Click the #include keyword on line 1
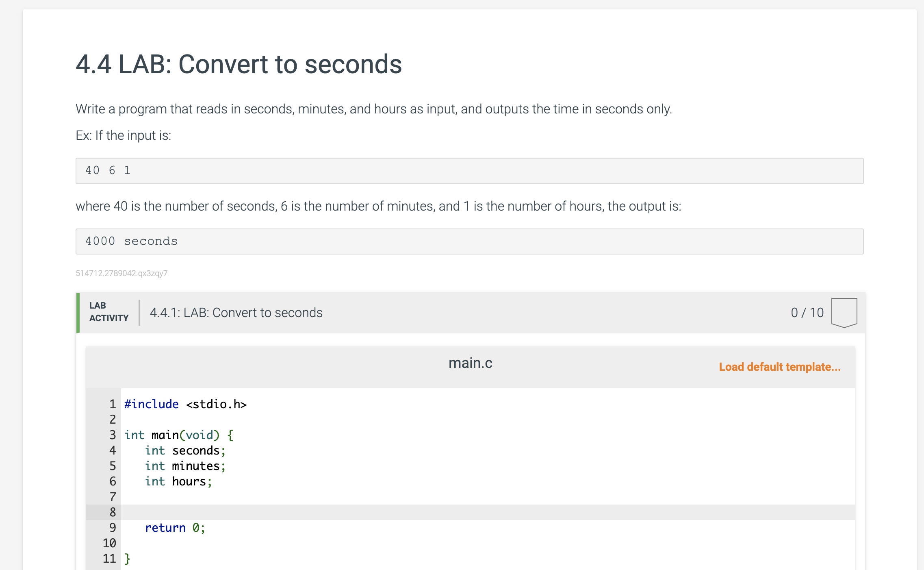The height and width of the screenshot is (570, 924). click(152, 404)
